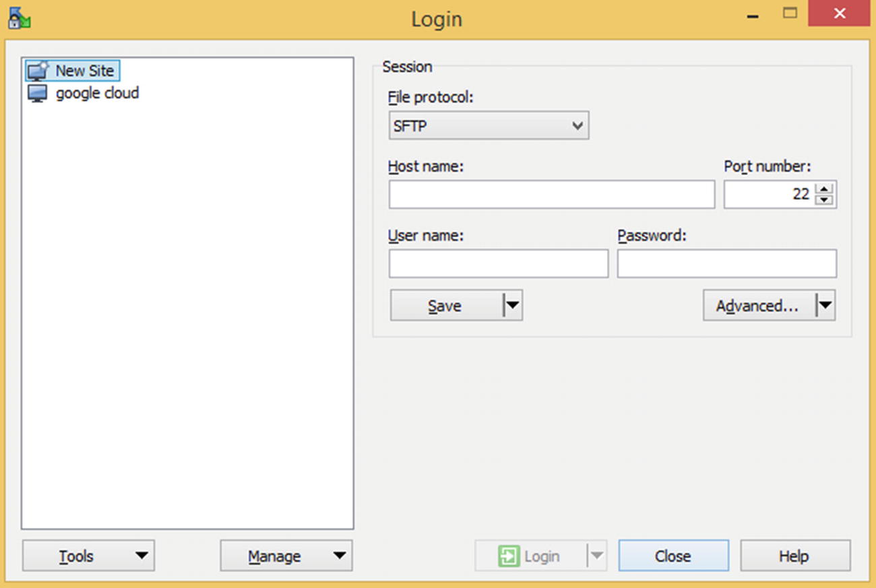Click the Login button
Viewport: 876px width, 588px height.
pos(531,556)
